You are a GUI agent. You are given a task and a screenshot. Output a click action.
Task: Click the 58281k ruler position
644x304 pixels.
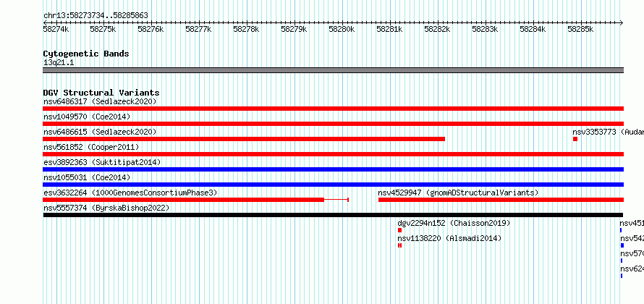389,29
